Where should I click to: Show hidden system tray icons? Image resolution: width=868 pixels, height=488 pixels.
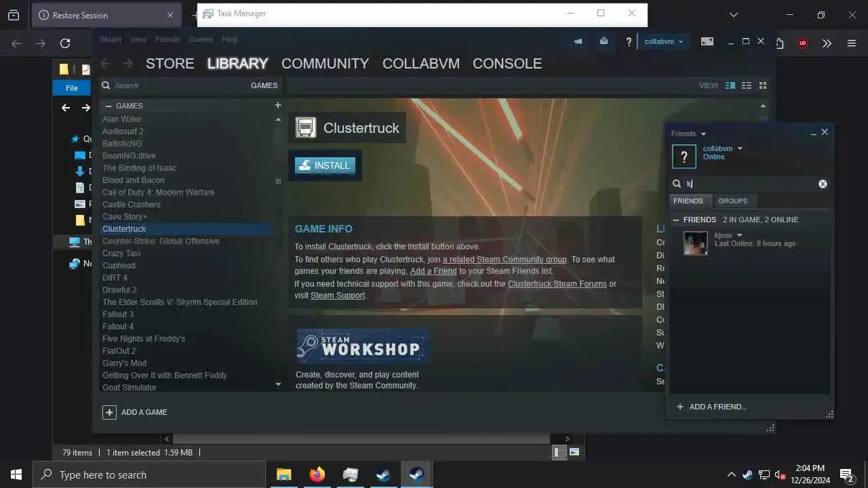(731, 474)
